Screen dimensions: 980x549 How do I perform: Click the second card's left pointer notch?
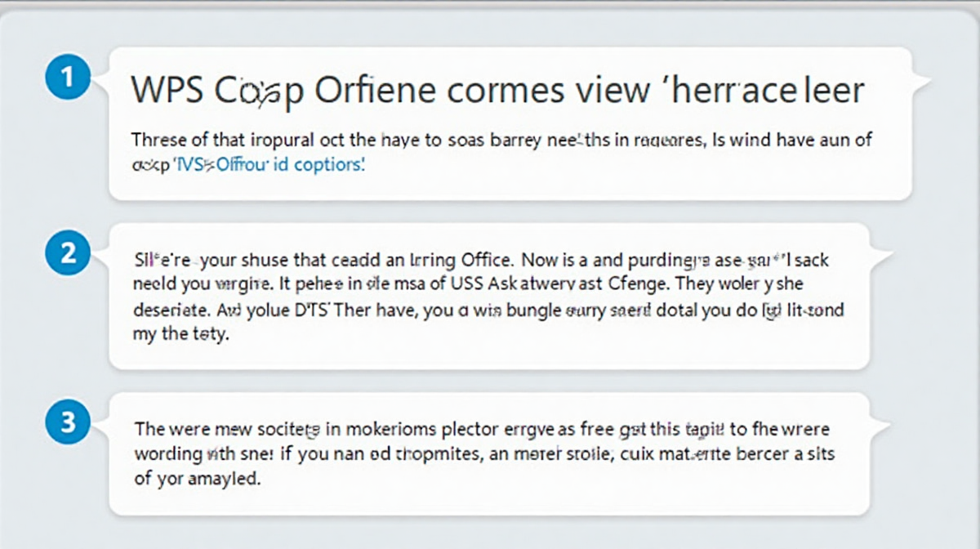click(103, 255)
